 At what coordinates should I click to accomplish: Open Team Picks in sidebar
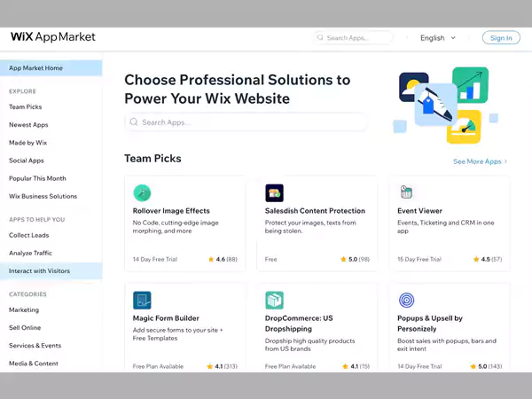tap(26, 107)
